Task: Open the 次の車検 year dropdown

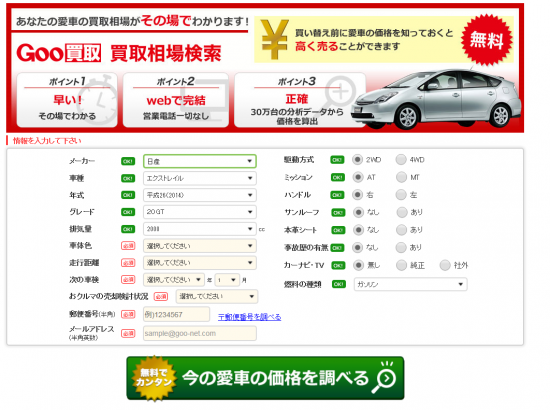Action: [x=174, y=280]
